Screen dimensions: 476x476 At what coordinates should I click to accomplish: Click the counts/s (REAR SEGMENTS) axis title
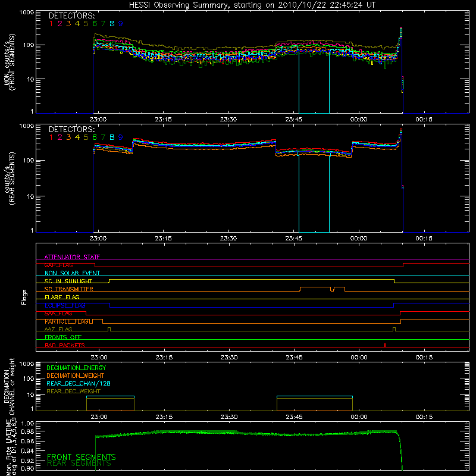(x=9, y=178)
